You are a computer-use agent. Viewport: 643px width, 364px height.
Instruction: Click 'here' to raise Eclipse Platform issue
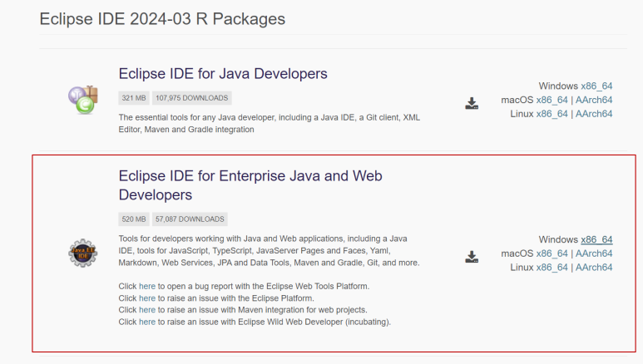tap(147, 298)
